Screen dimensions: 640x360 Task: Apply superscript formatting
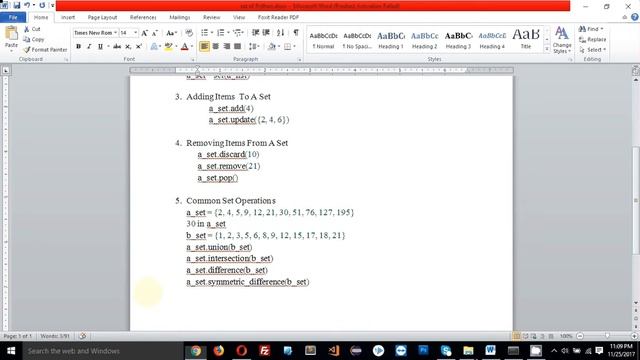coord(139,47)
